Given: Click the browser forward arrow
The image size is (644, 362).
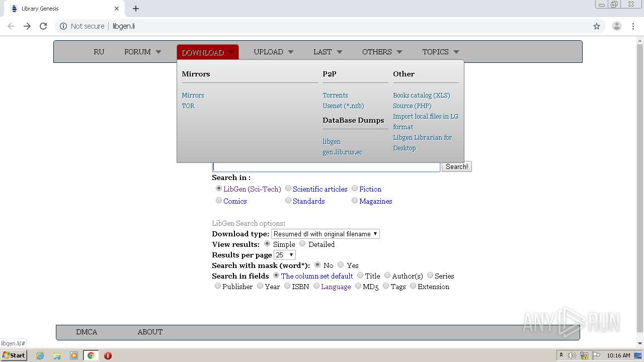Looking at the screenshot, I should [x=27, y=26].
